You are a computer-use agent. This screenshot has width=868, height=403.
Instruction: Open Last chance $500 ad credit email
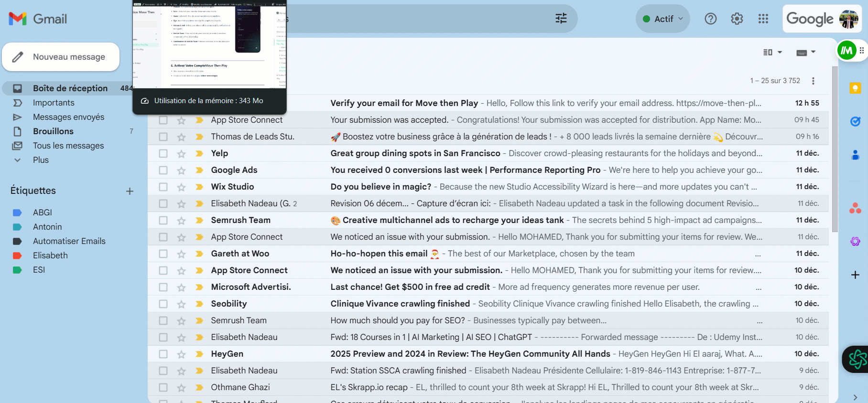pos(410,287)
